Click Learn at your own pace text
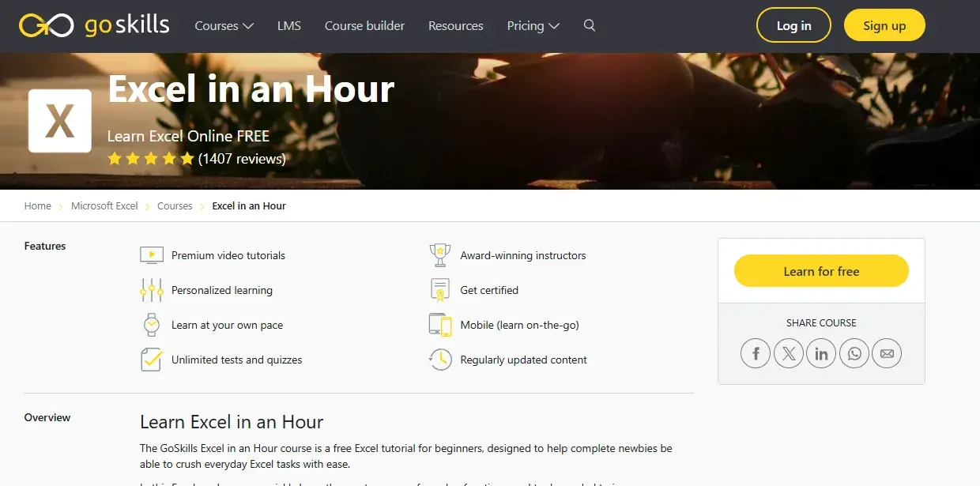The height and width of the screenshot is (486, 980). coord(227,325)
